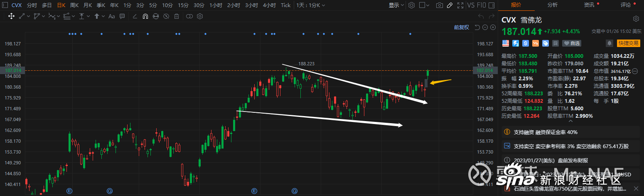
Task: Expand the wave pattern tool dropdown
Action: [x=58, y=16]
